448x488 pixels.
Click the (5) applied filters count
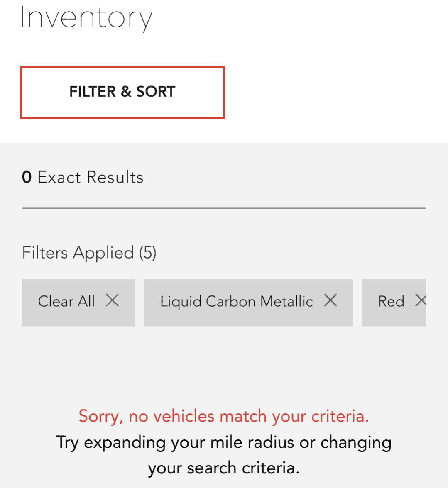pos(147,253)
